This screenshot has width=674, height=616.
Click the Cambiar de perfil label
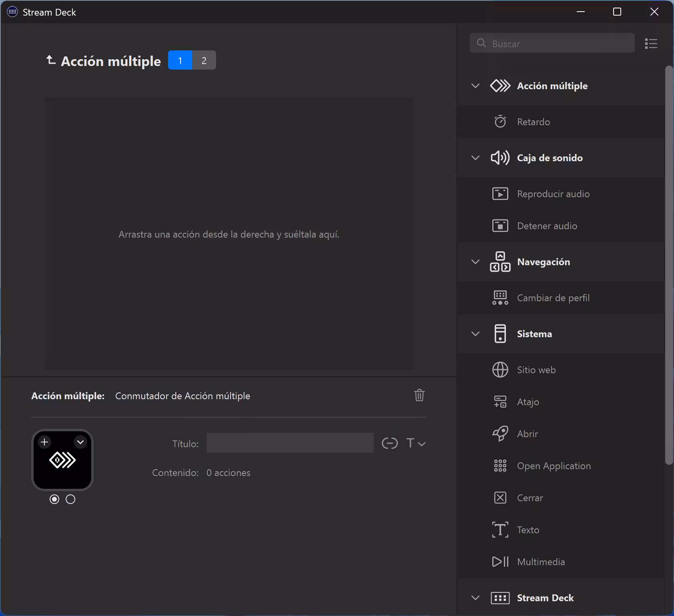click(x=554, y=298)
